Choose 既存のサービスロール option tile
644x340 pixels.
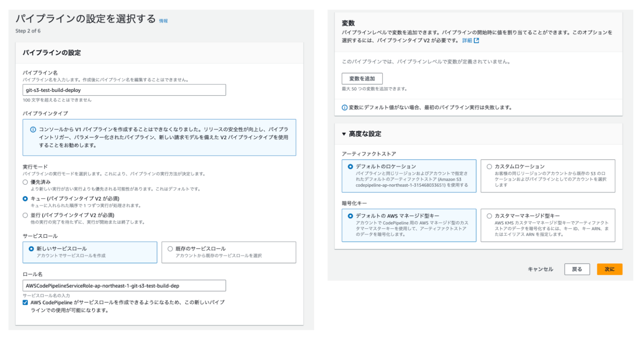tap(228, 252)
